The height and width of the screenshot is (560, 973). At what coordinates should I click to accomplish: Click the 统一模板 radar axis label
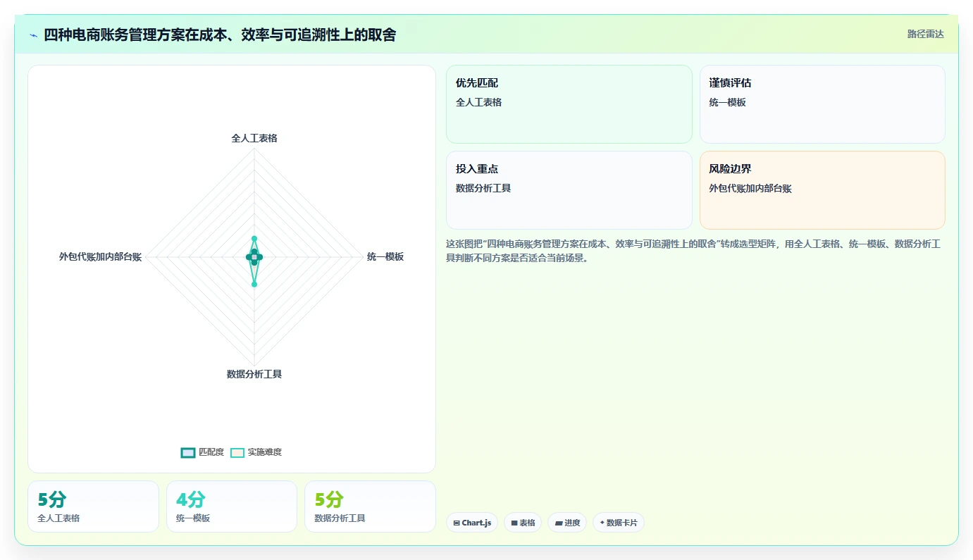pos(385,257)
